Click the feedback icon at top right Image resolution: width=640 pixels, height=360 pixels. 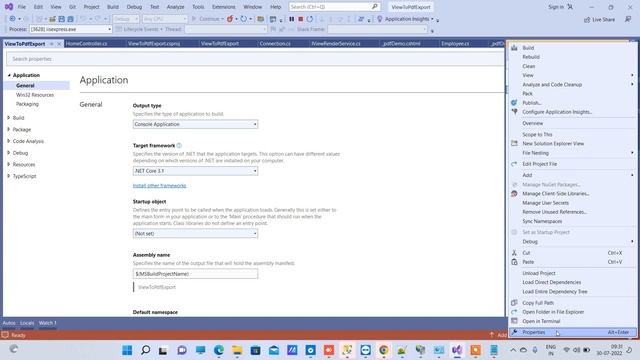point(628,19)
